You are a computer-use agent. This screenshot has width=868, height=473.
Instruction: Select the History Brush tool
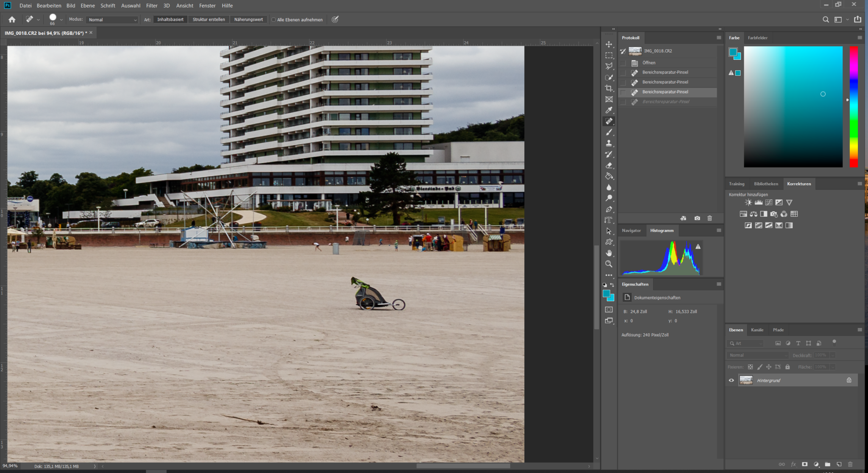coord(609,154)
